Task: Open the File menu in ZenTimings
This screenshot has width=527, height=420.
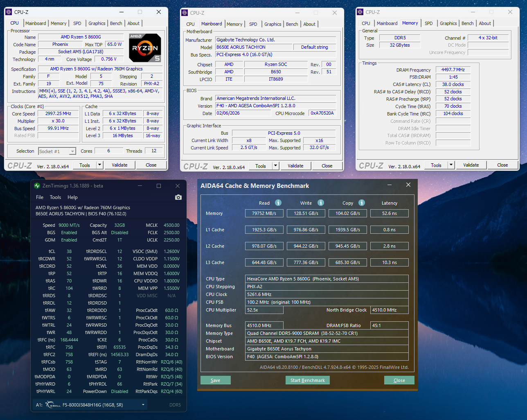Action: [x=40, y=197]
